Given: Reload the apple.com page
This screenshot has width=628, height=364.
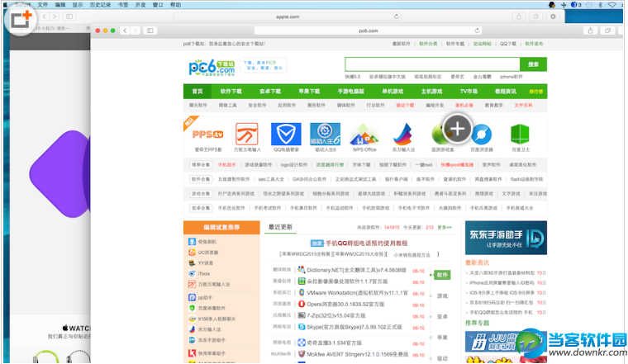Looking at the screenshot, I should click(396, 17).
